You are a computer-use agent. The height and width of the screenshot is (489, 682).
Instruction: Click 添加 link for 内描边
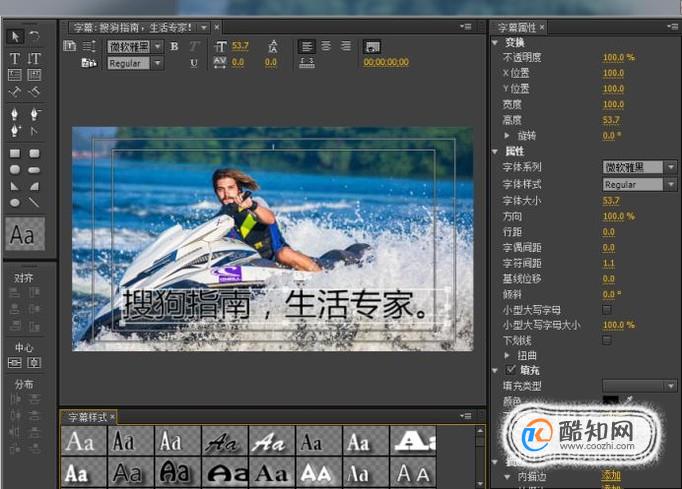[x=611, y=476]
